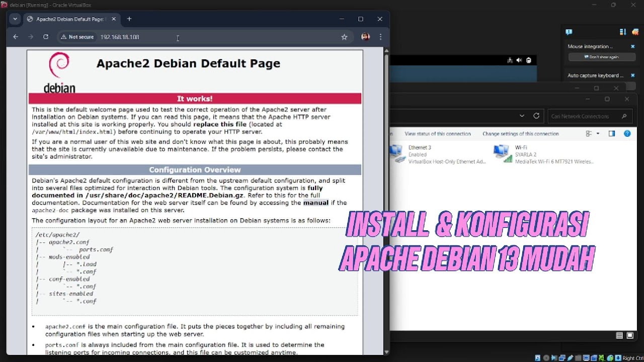Select the Wi-Fi SYARLA 2 connection
This screenshot has width=644, height=362.
[544, 154]
